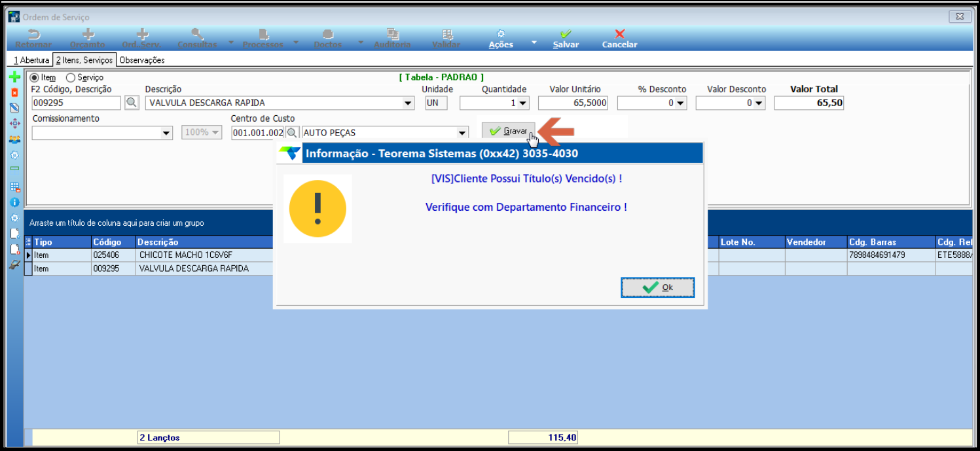Open the Descrição VALVULA DESCARGA RAPIDA dropdown
This screenshot has height=451, width=980.
click(x=408, y=103)
